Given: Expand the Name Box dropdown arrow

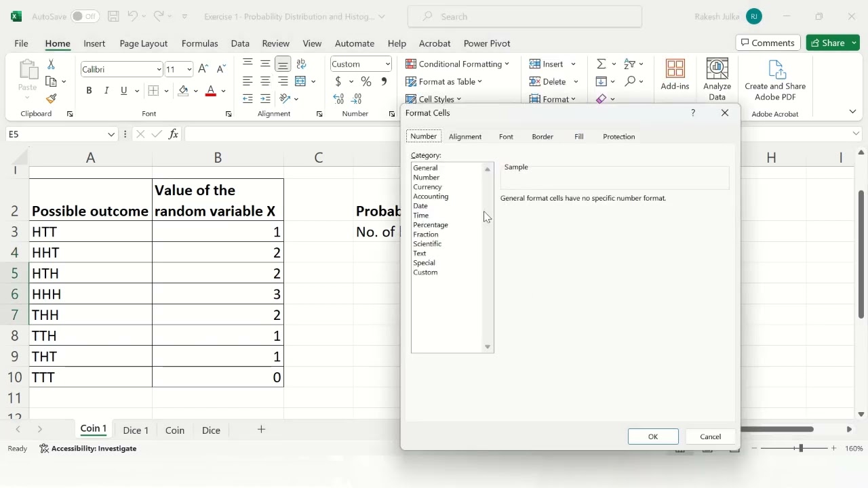Looking at the screenshot, I should point(112,134).
